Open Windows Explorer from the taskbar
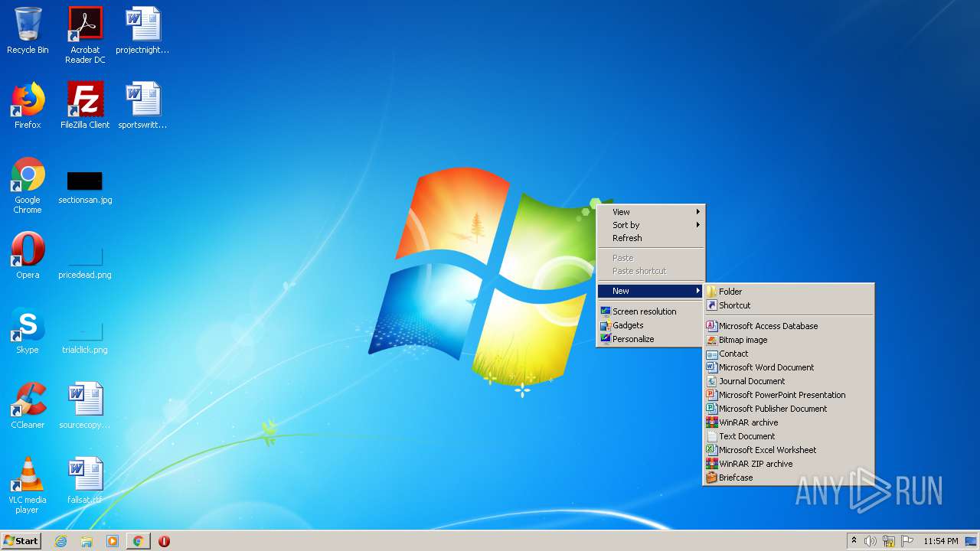Image resolution: width=980 pixels, height=551 pixels. [x=87, y=541]
